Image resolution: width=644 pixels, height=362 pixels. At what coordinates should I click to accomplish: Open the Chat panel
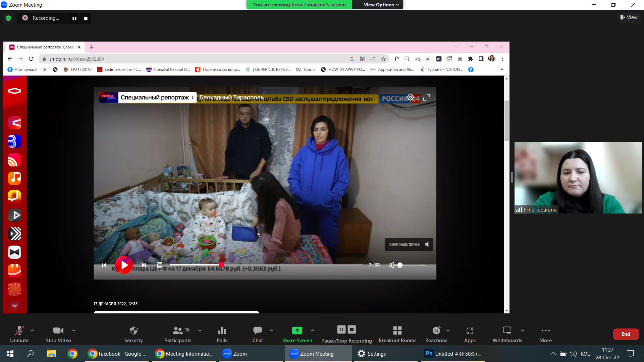click(258, 334)
